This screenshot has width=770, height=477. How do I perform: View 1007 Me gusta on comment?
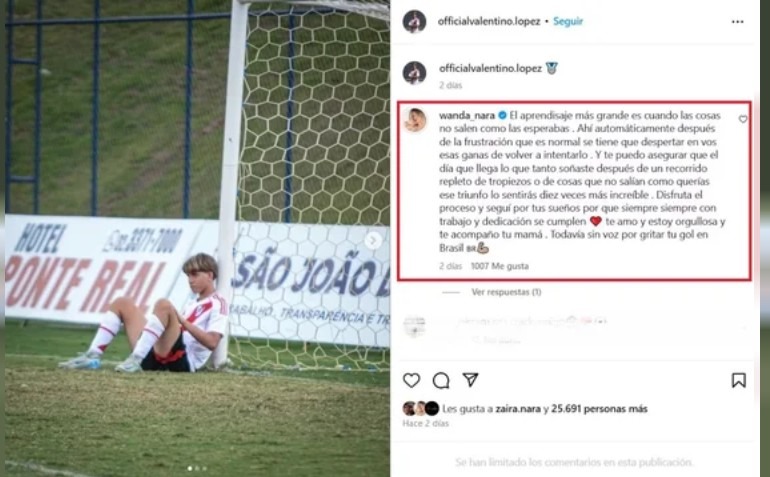(x=499, y=266)
